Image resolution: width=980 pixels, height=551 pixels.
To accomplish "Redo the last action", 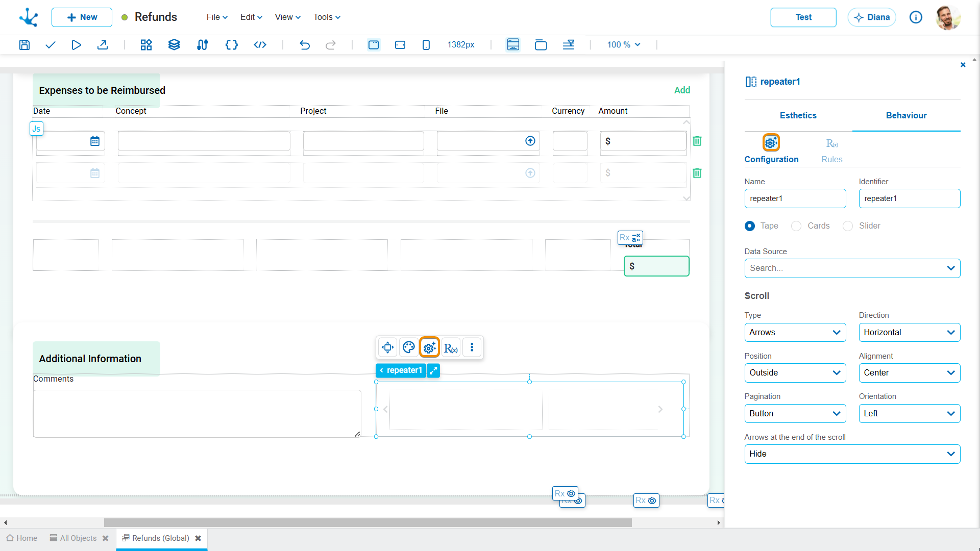I will point(331,45).
